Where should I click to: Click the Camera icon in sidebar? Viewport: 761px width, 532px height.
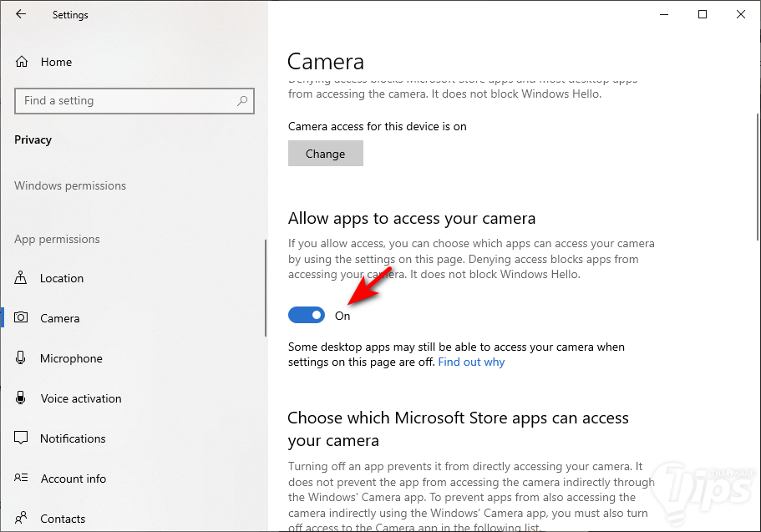click(22, 318)
